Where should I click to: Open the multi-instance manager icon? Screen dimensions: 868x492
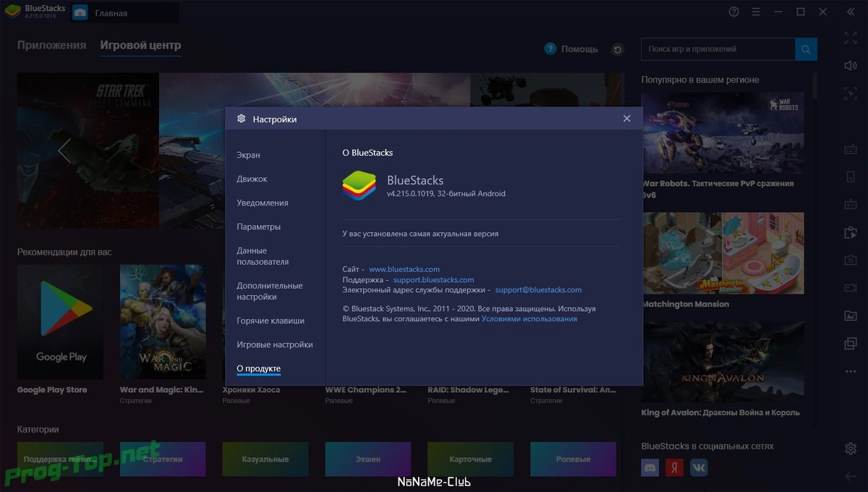pyautogui.click(x=851, y=343)
